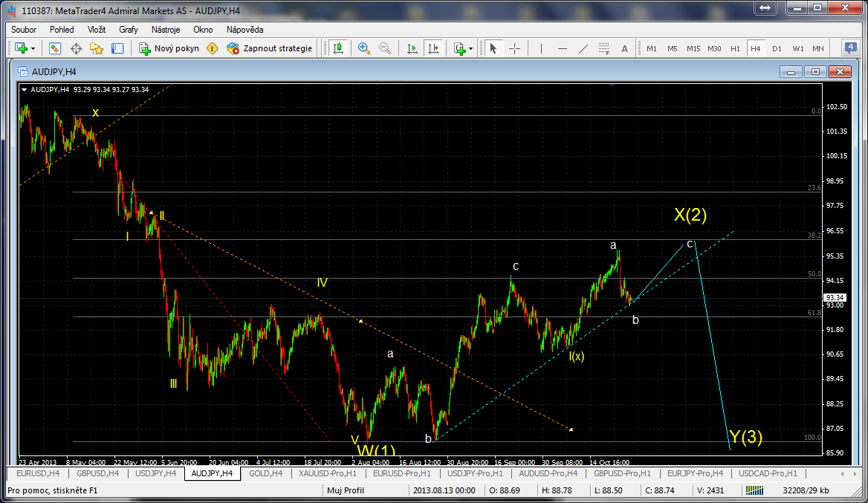Image resolution: width=868 pixels, height=503 pixels.
Task: Expand the AUDJPY,H4 chart header triangle
Action: click(x=25, y=90)
